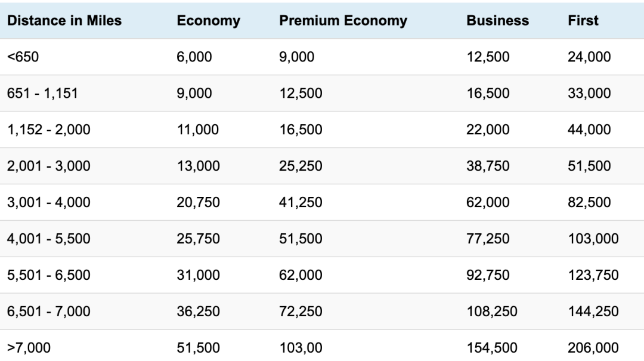Viewport: 644px width, 361px height.
Task: Select Premium Economy value 41,250
Action: coord(301,202)
